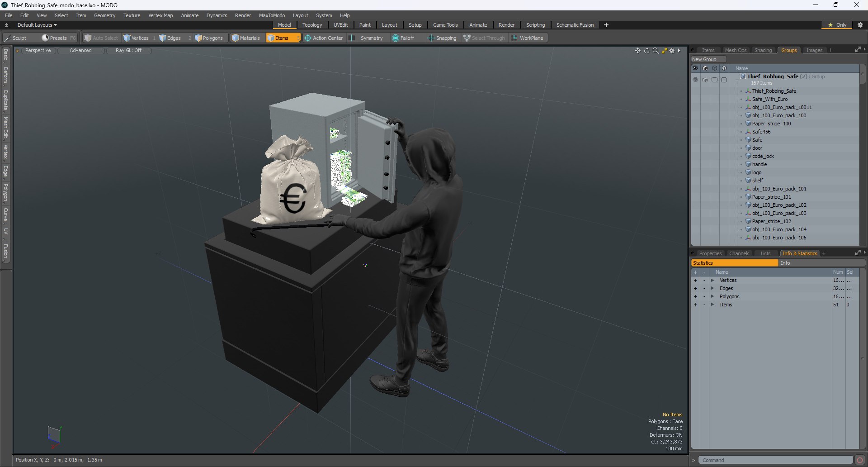Click the camera icon of Thief_Robbing_Safe group
The height and width of the screenshot is (467, 868).
[x=705, y=80]
